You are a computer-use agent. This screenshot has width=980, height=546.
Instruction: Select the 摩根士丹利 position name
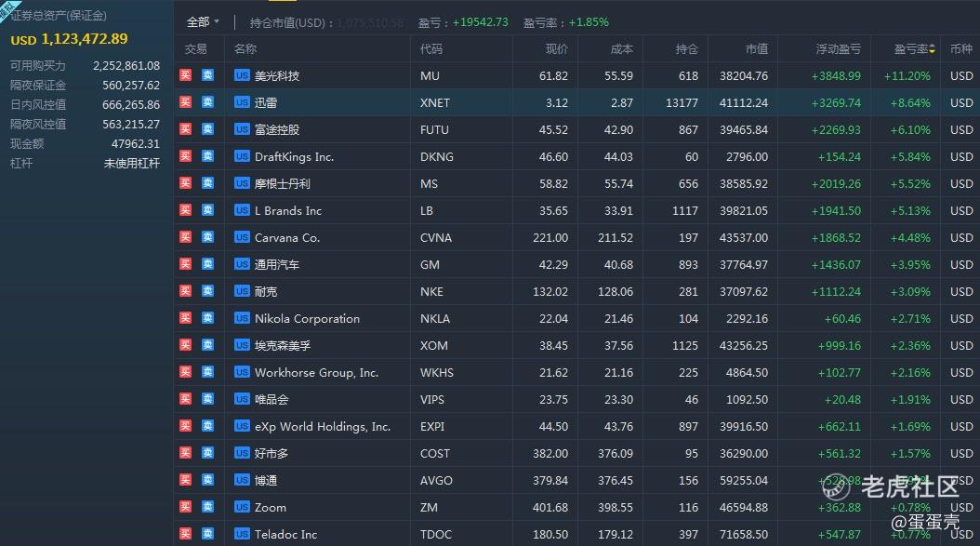pyautogui.click(x=283, y=183)
